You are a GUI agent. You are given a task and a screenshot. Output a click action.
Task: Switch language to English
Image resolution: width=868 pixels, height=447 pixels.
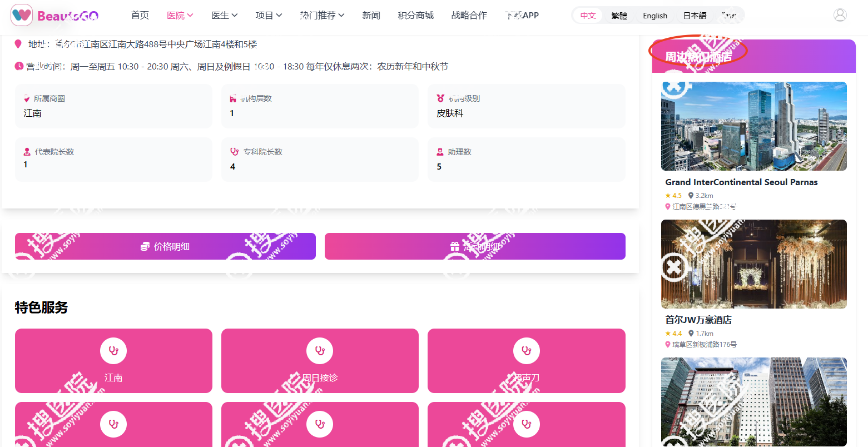655,16
